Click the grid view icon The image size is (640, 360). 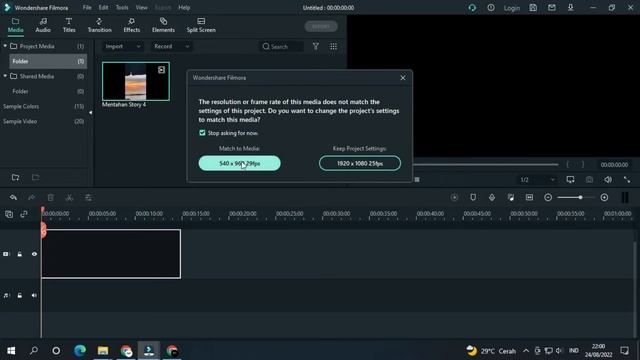tap(333, 47)
